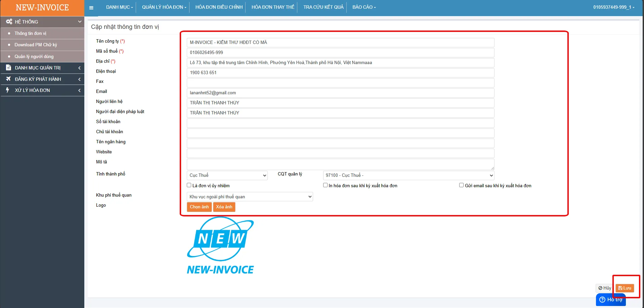Viewport: 644px width, 308px height.
Task: Click the gears icon beside HỆ THỐNG
Action: coord(9,21)
